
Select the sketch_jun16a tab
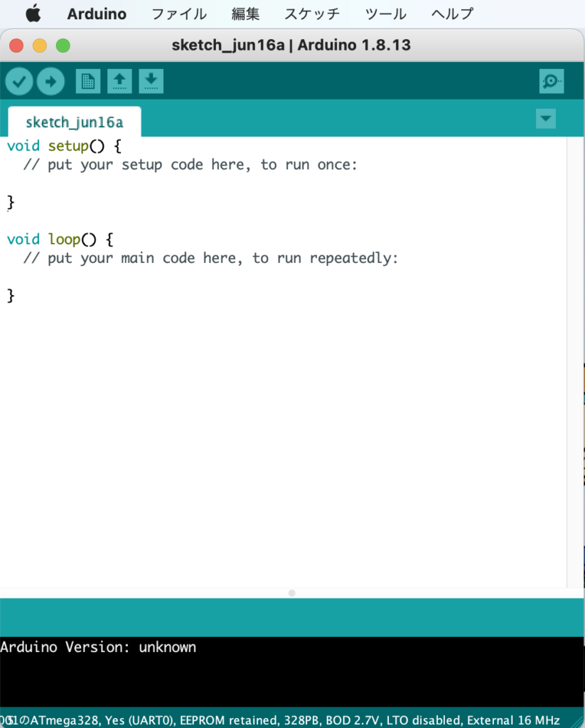75,122
